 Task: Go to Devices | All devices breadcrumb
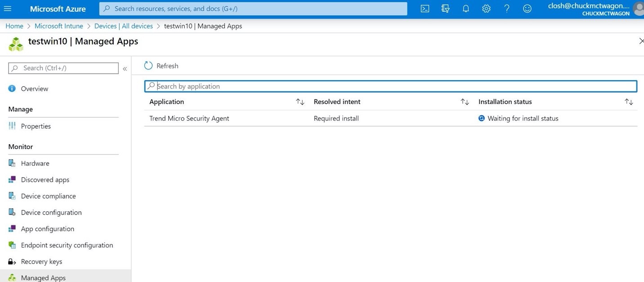pyautogui.click(x=124, y=26)
